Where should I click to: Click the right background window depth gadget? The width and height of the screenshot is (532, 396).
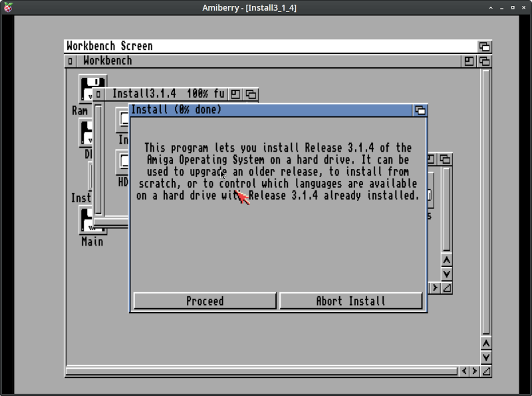[445, 159]
